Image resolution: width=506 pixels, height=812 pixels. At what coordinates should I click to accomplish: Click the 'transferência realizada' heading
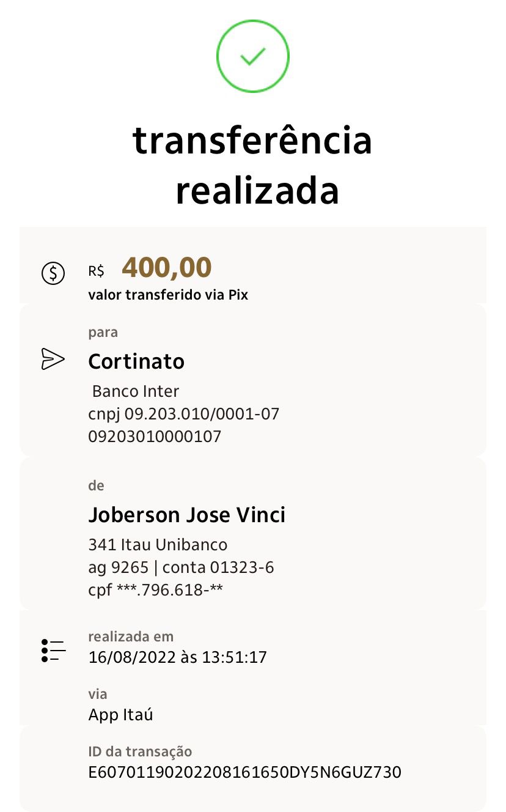pyautogui.click(x=253, y=166)
